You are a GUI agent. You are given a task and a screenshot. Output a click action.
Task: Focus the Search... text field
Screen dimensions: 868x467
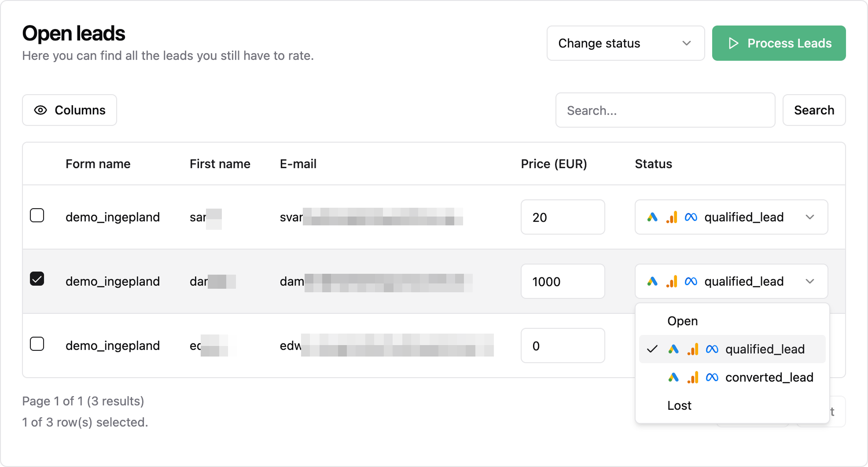coord(665,110)
